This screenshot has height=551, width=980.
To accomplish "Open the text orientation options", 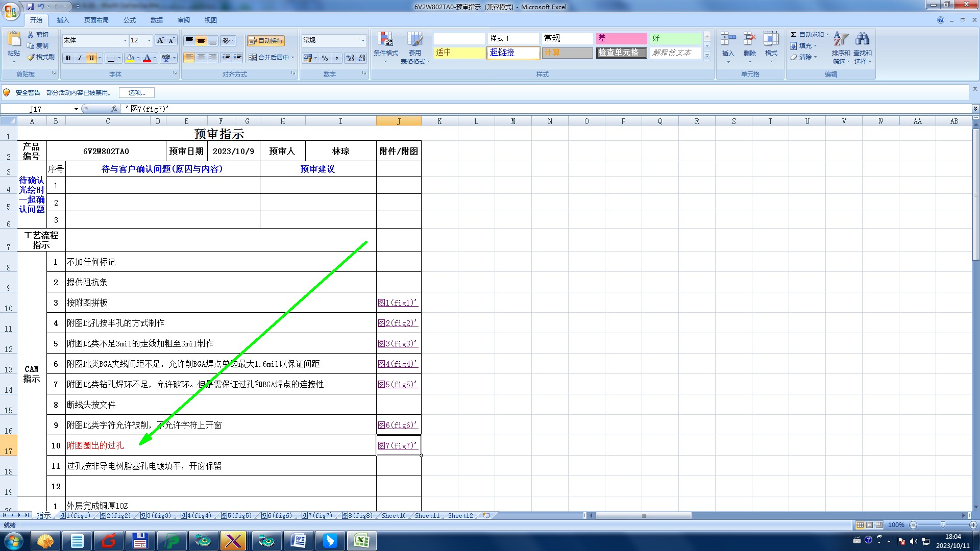I will 228,40.
